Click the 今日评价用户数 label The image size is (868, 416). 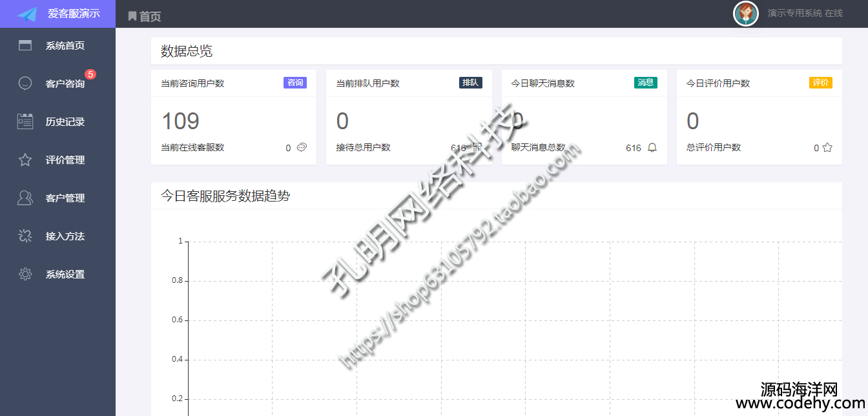pos(718,83)
